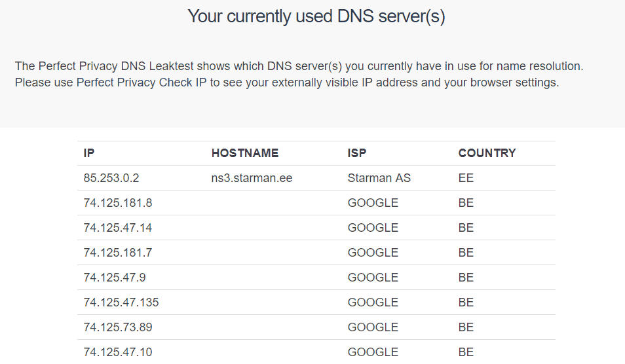This screenshot has height=364, width=625.
Task: Click the 'Starman AS' ISP cell
Action: coord(379,177)
